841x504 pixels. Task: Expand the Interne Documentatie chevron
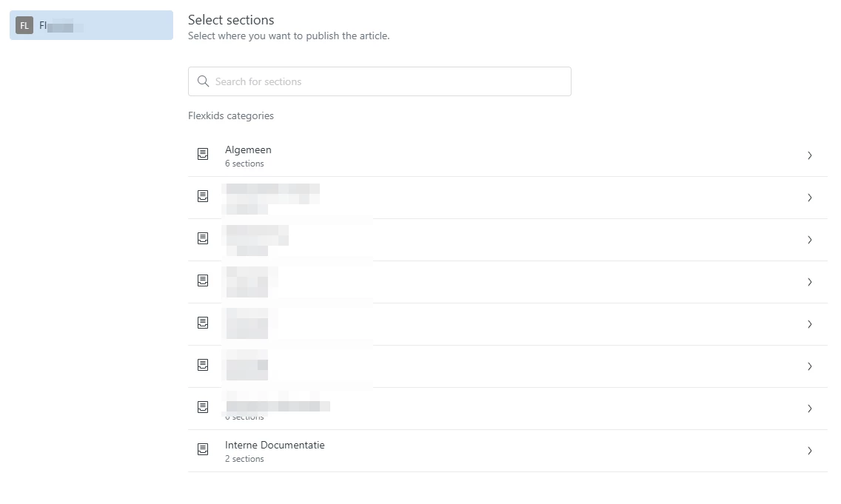809,451
